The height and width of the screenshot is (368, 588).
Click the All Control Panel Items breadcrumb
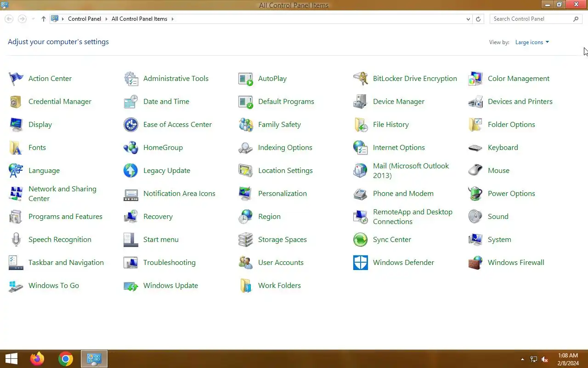click(x=139, y=19)
